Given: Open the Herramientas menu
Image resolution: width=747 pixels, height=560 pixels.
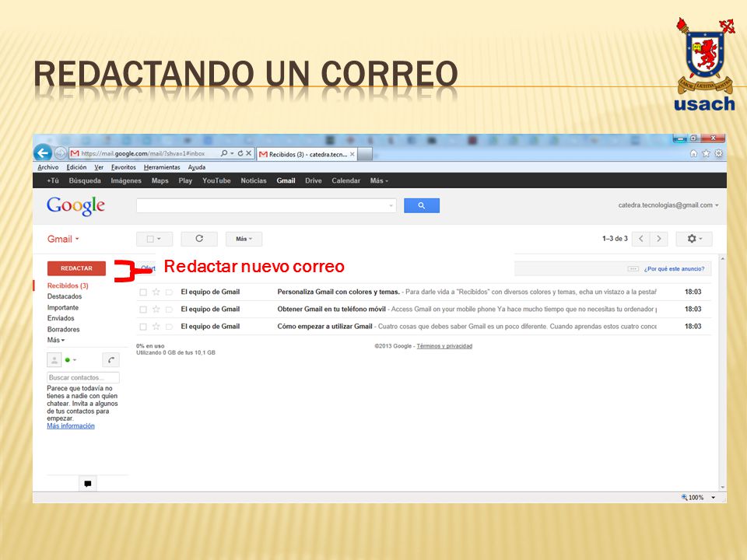Looking at the screenshot, I should [x=162, y=167].
